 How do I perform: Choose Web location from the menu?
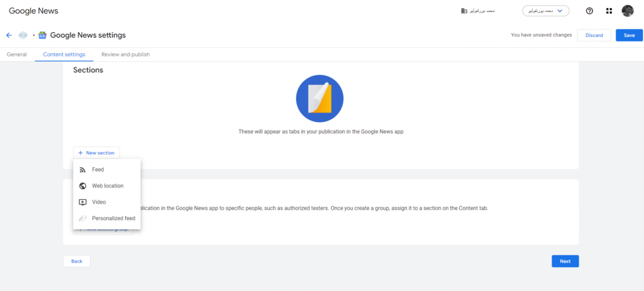(x=107, y=186)
